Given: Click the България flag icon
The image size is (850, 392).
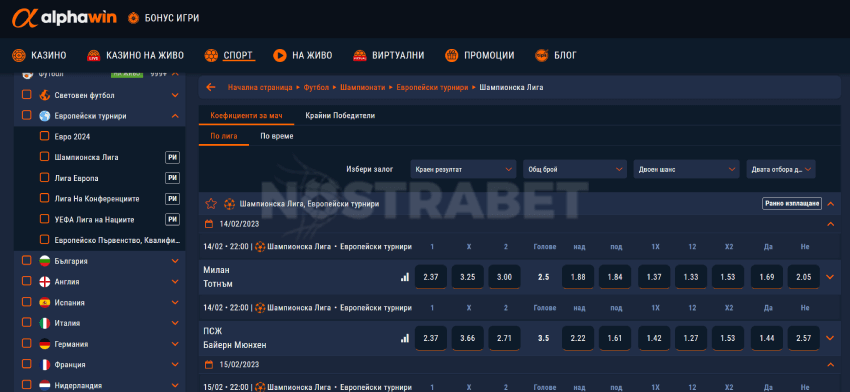Looking at the screenshot, I should click(x=44, y=261).
